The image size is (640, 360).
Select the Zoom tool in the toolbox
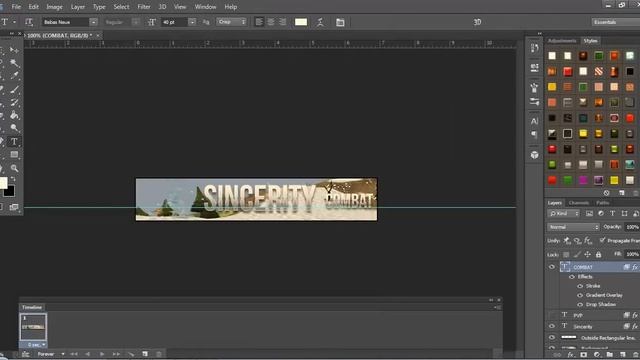(x=14, y=168)
